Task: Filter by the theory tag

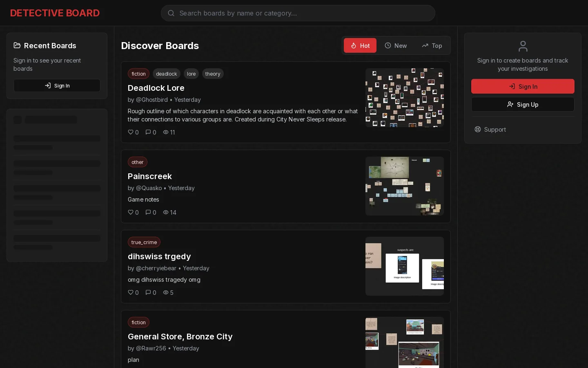Action: tap(213, 74)
